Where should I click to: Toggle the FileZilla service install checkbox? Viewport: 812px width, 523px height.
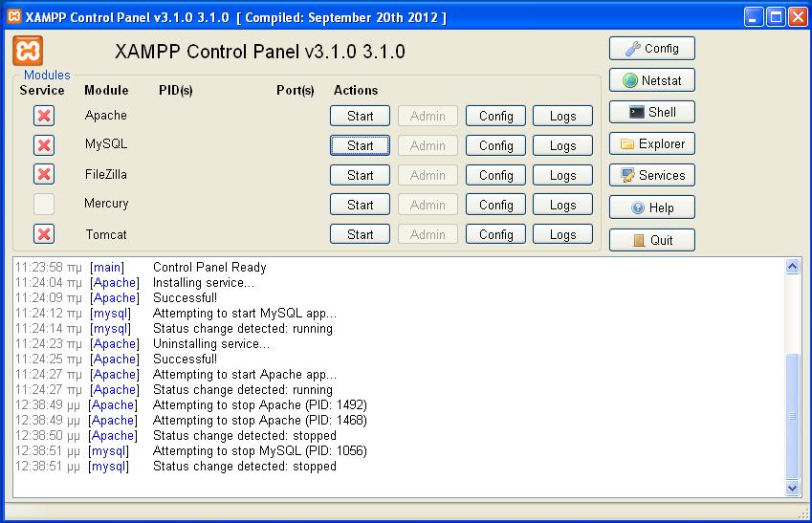pyautogui.click(x=44, y=175)
